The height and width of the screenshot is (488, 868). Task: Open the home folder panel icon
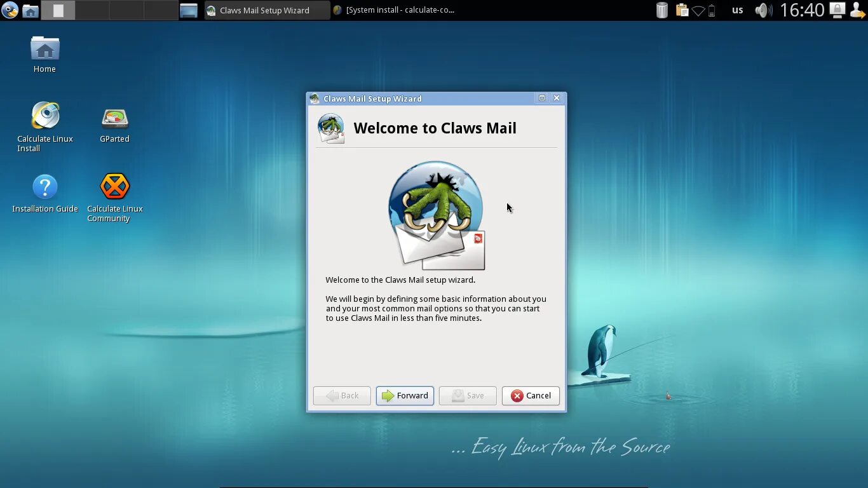30,10
